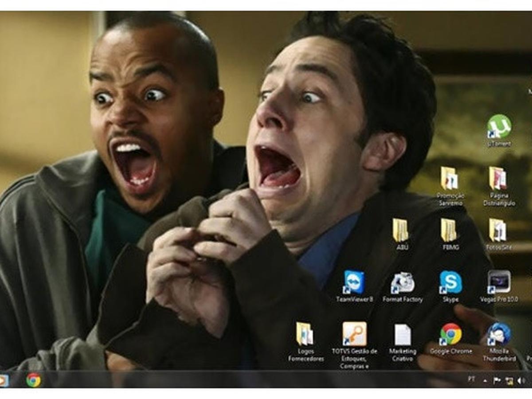Open the Fotos Site folder
Viewport: 532px width, 399px height.
(x=499, y=235)
